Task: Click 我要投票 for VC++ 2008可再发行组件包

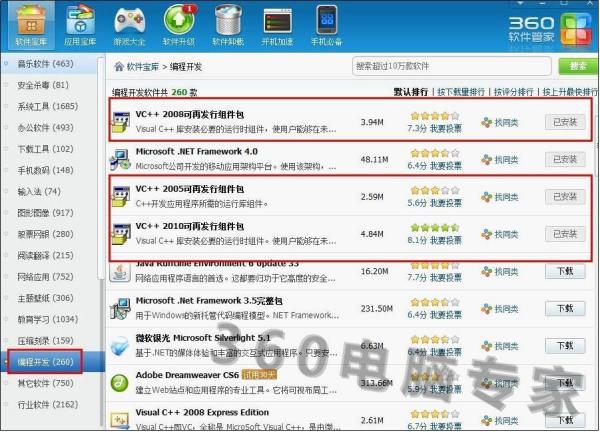Action: point(446,129)
